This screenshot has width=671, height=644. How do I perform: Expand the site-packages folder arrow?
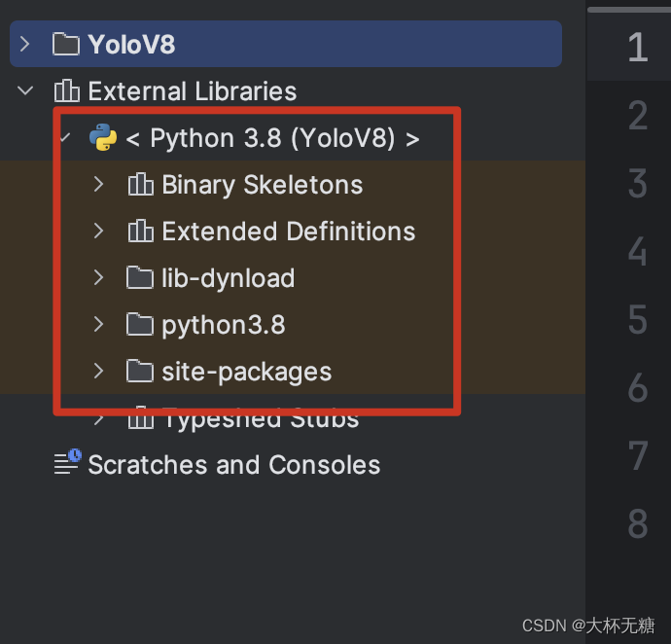pyautogui.click(x=98, y=372)
